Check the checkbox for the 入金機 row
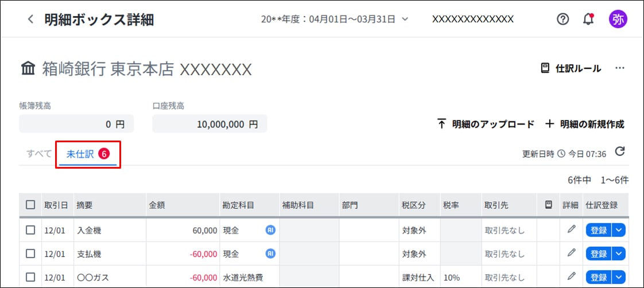Screen dimensions: 644x288 tap(30, 230)
